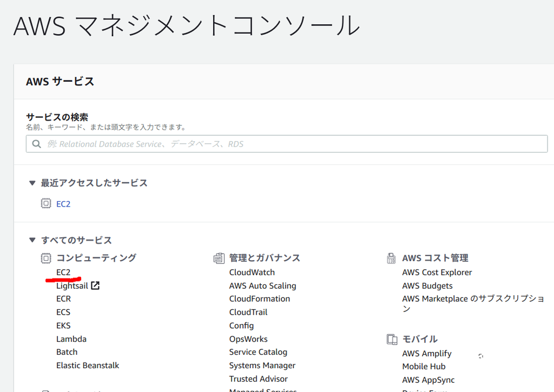Open Trusted Advisor

point(258,379)
